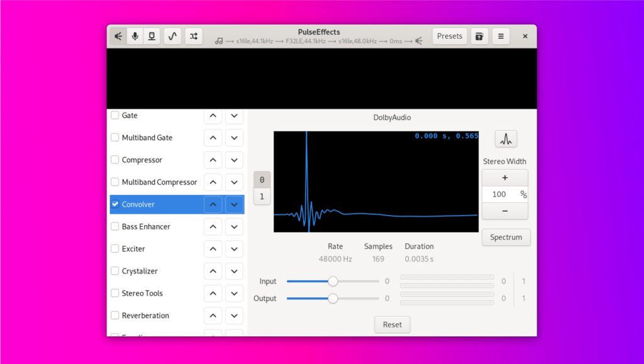Screen dimensions: 644x364
Task: Enable the Bass Enhancer checkbox
Action: (115, 226)
